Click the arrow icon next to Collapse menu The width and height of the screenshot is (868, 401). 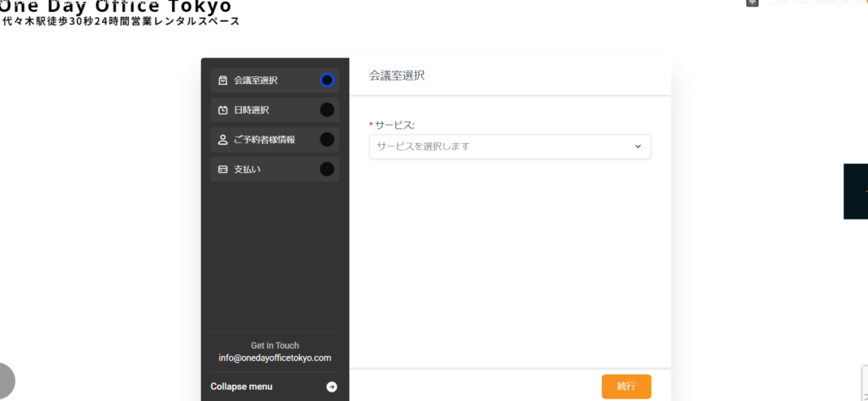click(x=331, y=387)
